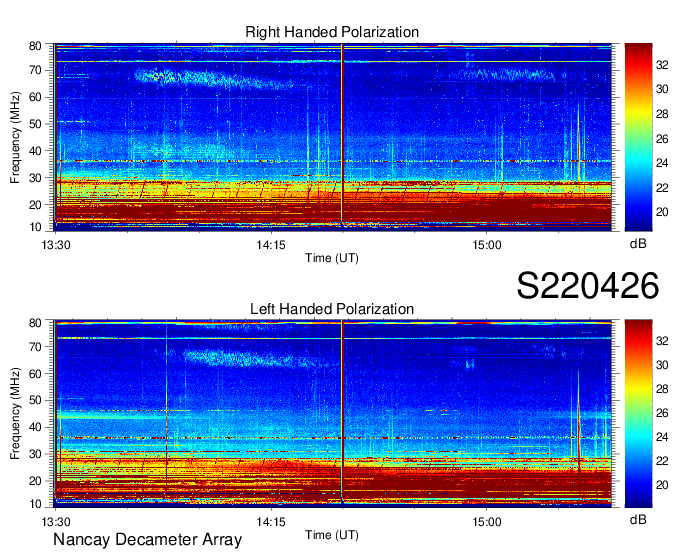Image resolution: width=680 pixels, height=552 pixels.
Task: Click the bottom plot's Time (UT) axis label
Action: coord(332,535)
